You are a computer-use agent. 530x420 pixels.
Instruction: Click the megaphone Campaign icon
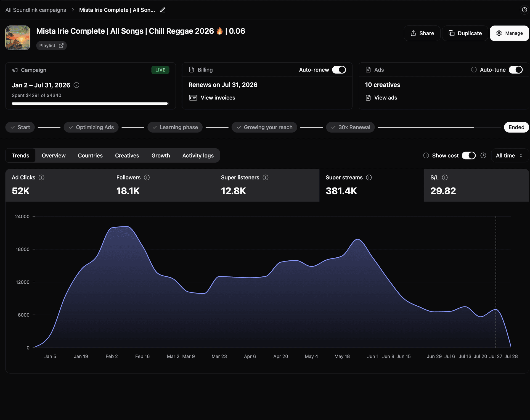[x=15, y=70]
